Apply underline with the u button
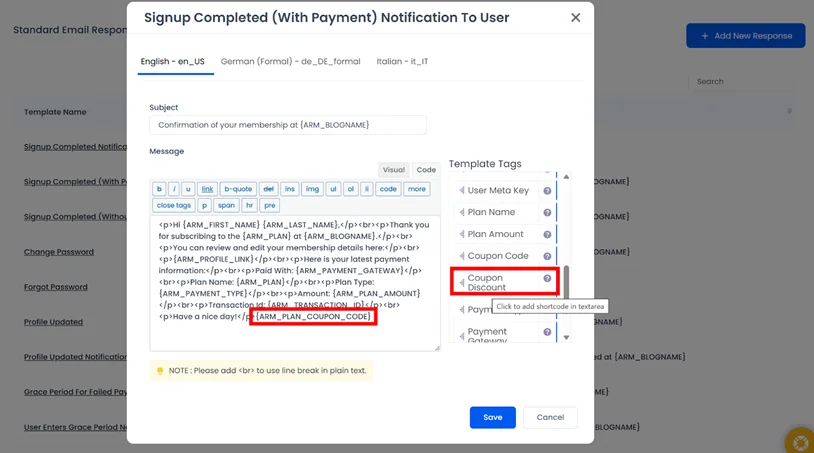Image resolution: width=814 pixels, height=453 pixels. pos(188,189)
